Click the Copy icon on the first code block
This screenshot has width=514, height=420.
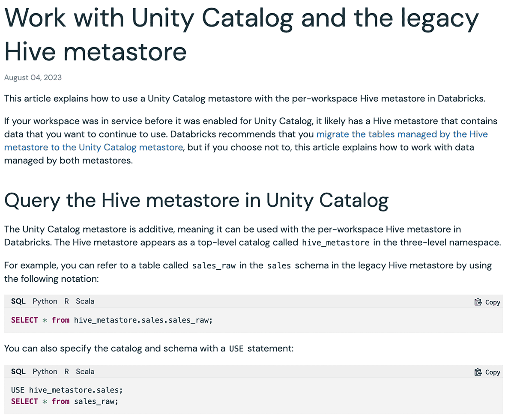pos(478,301)
